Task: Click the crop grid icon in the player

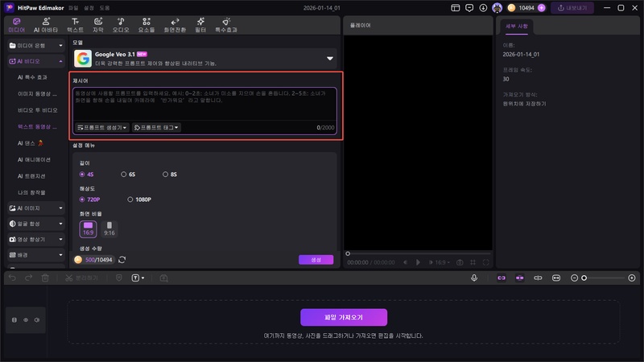Action: pos(473,262)
